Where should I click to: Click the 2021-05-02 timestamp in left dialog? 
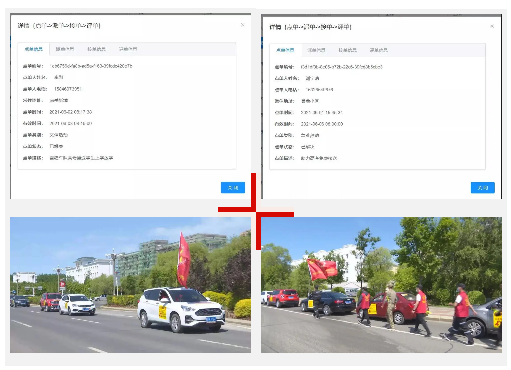71,112
